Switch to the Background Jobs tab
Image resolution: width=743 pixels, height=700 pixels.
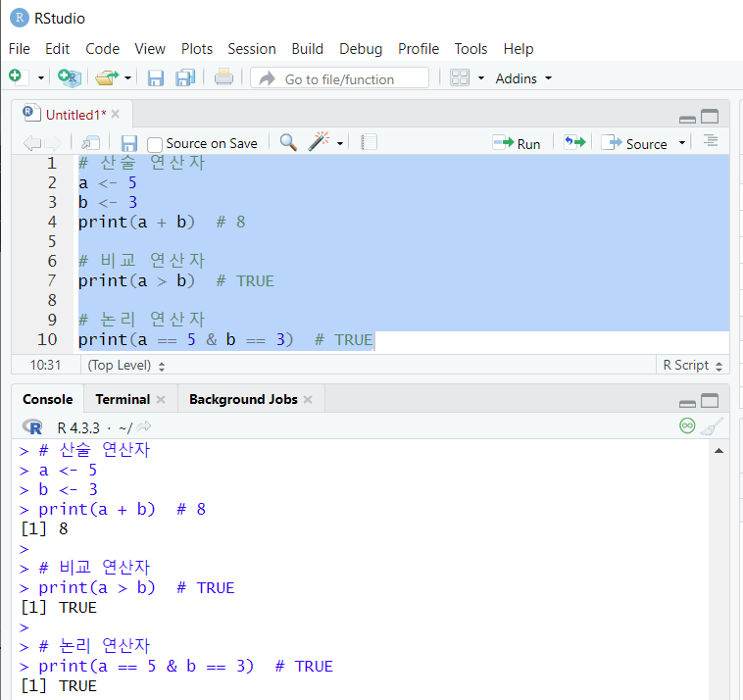click(243, 400)
